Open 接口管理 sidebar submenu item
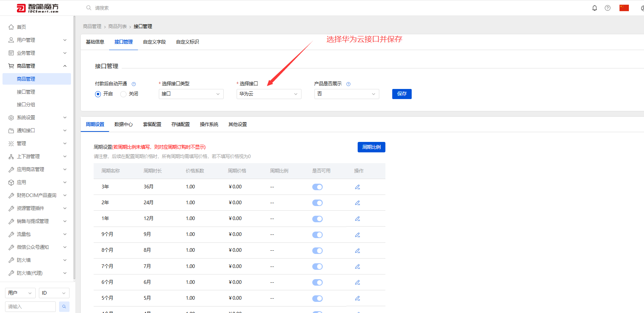The height and width of the screenshot is (313, 644). pos(26,92)
